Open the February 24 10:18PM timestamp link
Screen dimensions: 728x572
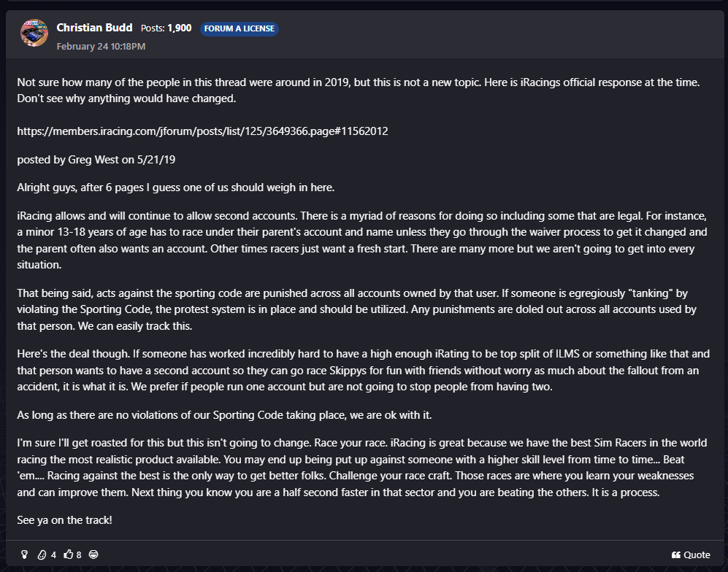click(101, 46)
